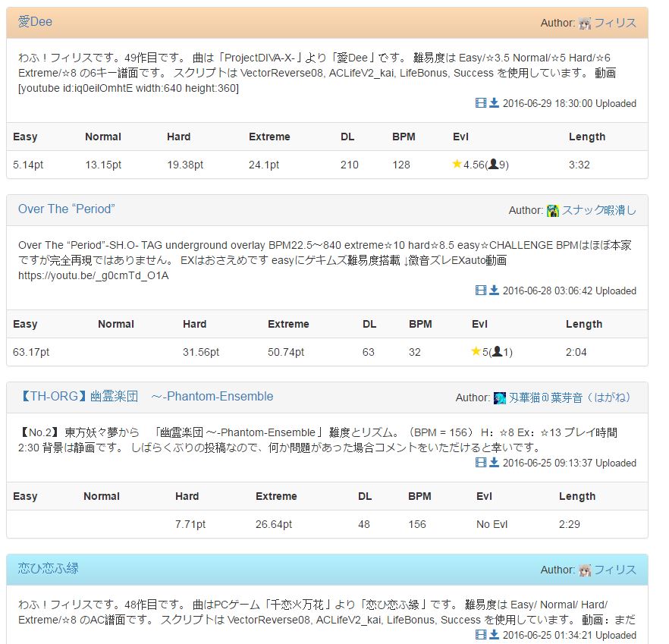Click the user-count icon next to 9 voters
This screenshot has height=644, width=669.
(494, 164)
